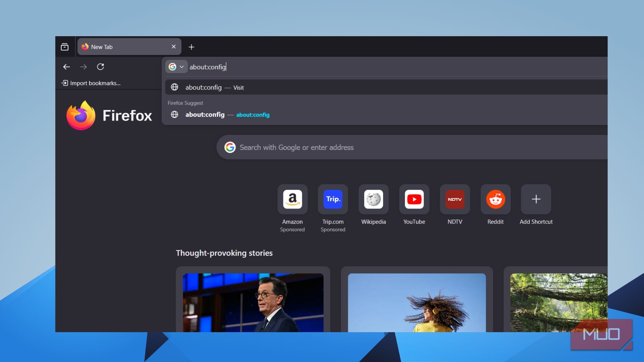Click the Firefox wordmark text
The image size is (644, 362).
[127, 116]
